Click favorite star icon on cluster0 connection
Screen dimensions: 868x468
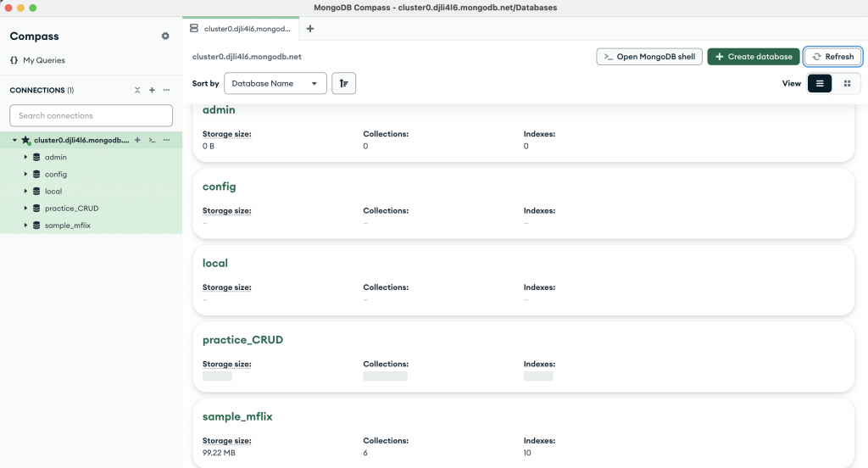(x=25, y=141)
